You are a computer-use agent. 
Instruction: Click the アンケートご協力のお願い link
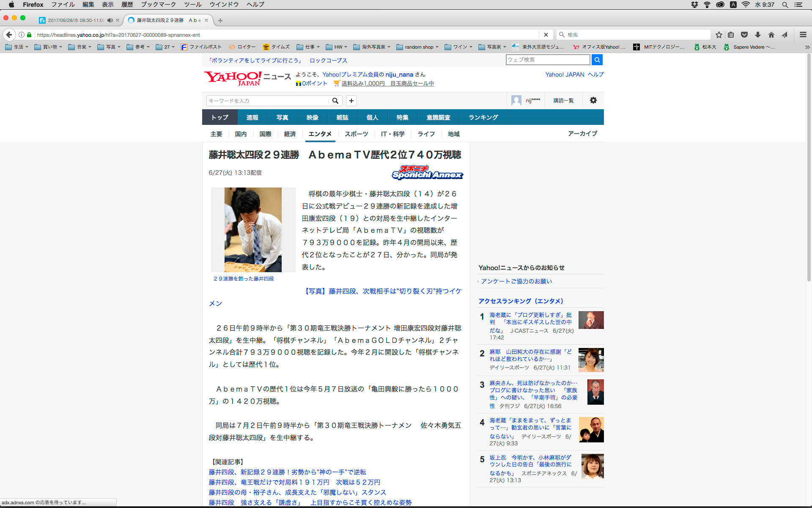(516, 281)
